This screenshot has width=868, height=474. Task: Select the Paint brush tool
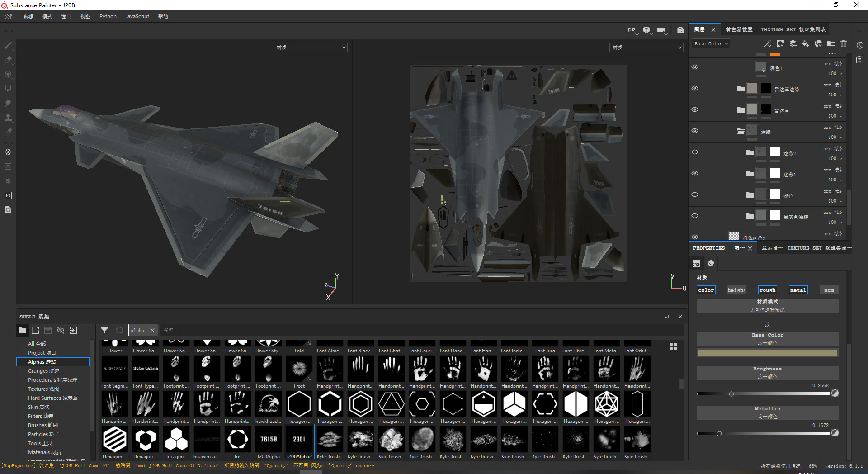[x=8, y=45]
